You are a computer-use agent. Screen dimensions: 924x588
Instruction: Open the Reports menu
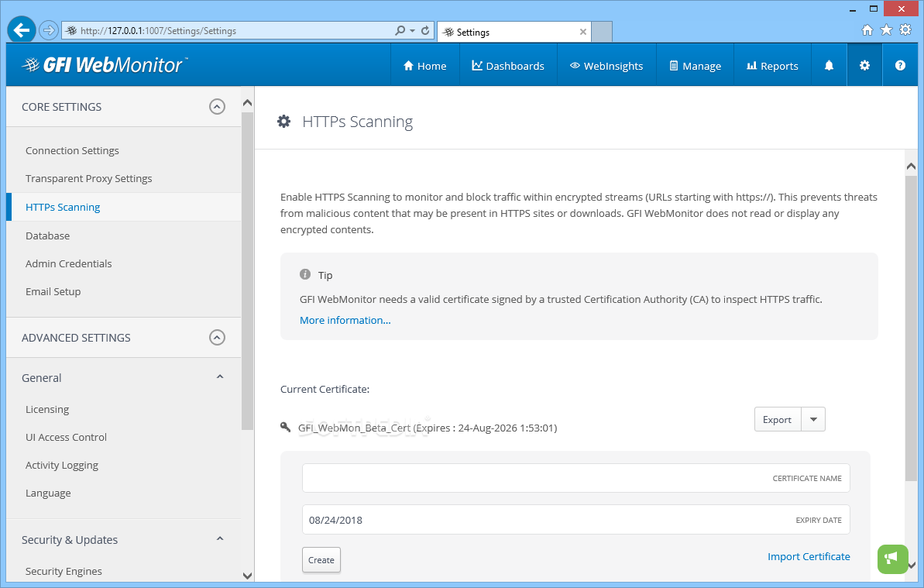pyautogui.click(x=772, y=66)
